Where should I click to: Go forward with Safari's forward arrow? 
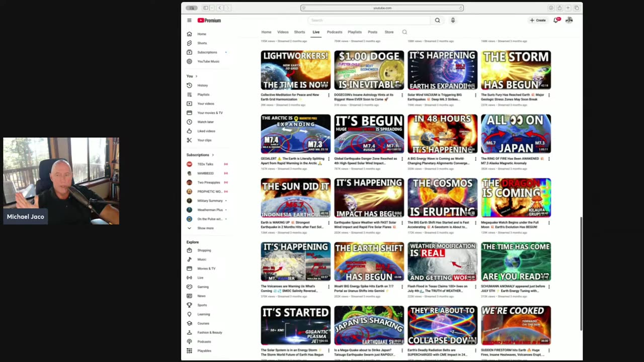tap(227, 8)
